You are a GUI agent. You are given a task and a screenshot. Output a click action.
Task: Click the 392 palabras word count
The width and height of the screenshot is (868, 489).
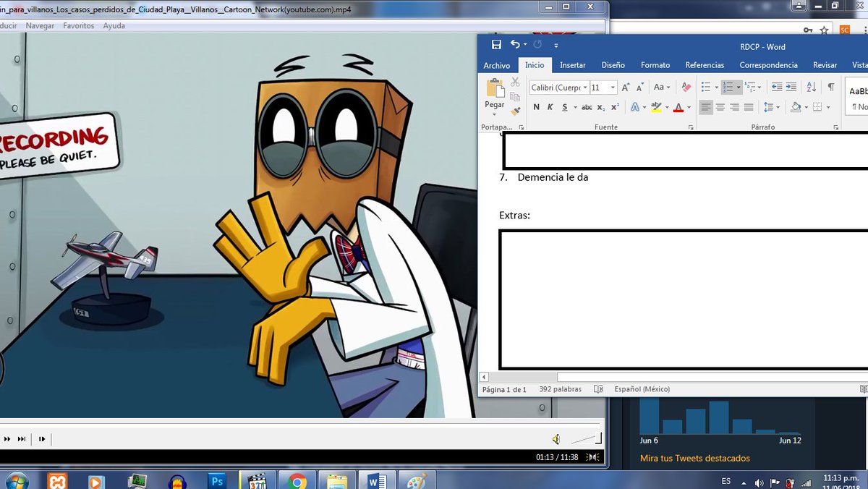(x=560, y=389)
